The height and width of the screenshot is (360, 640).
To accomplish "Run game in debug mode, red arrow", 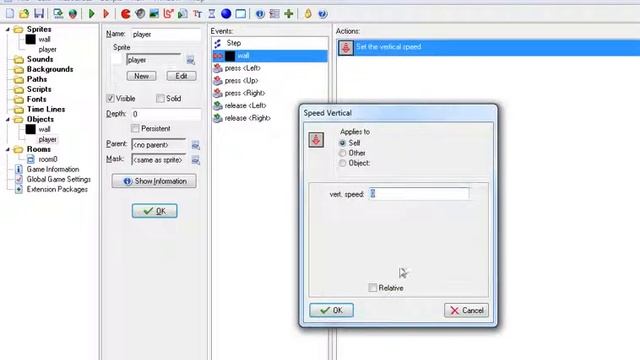I will pos(106,14).
